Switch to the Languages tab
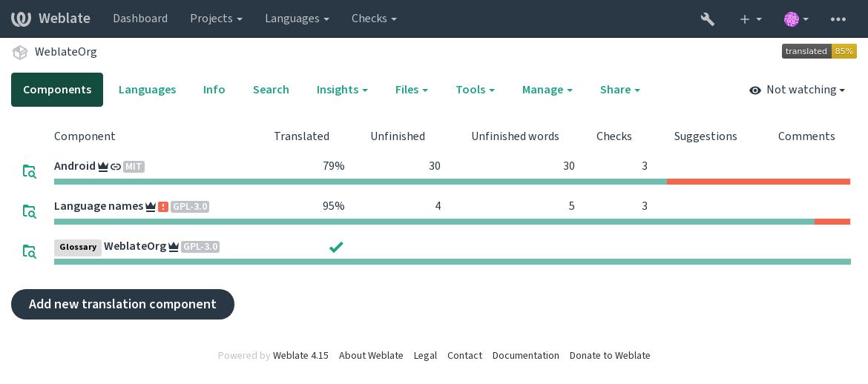Image resolution: width=868 pixels, height=384 pixels. [147, 90]
